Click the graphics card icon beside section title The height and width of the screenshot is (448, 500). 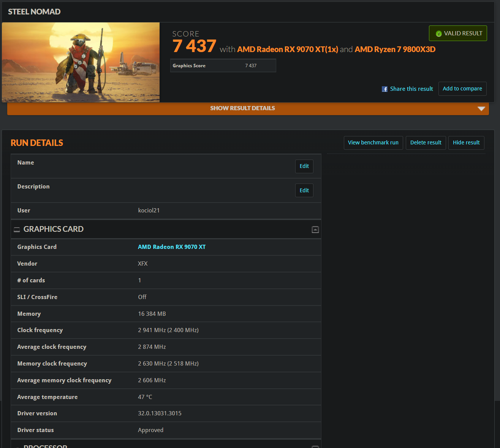(x=17, y=230)
